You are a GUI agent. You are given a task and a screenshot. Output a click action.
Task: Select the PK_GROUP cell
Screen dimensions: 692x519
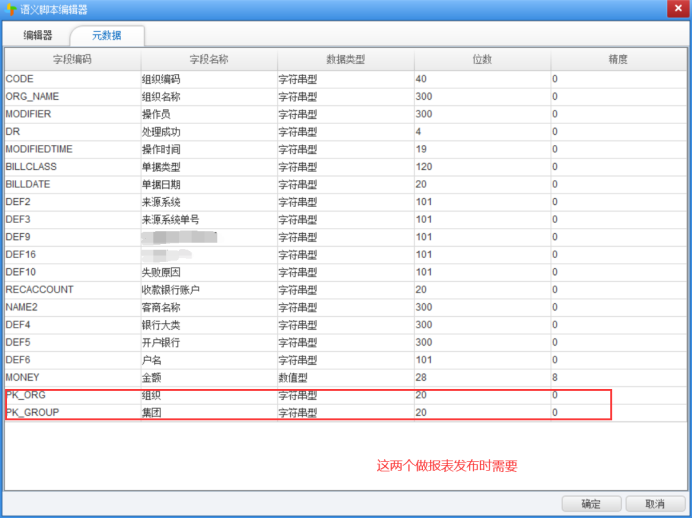click(73, 413)
